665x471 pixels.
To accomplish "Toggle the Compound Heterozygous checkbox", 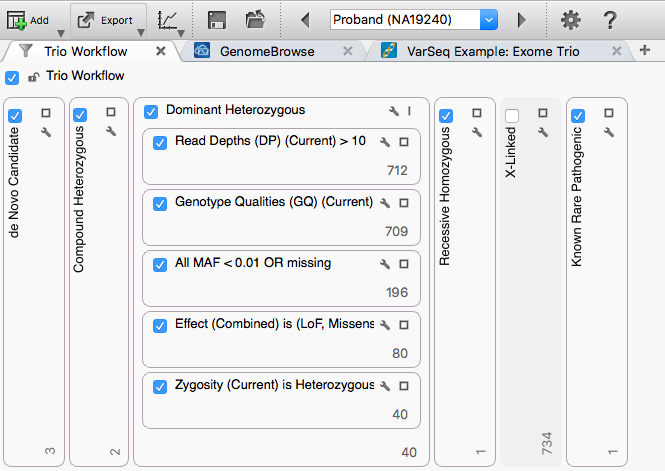I will point(80,114).
